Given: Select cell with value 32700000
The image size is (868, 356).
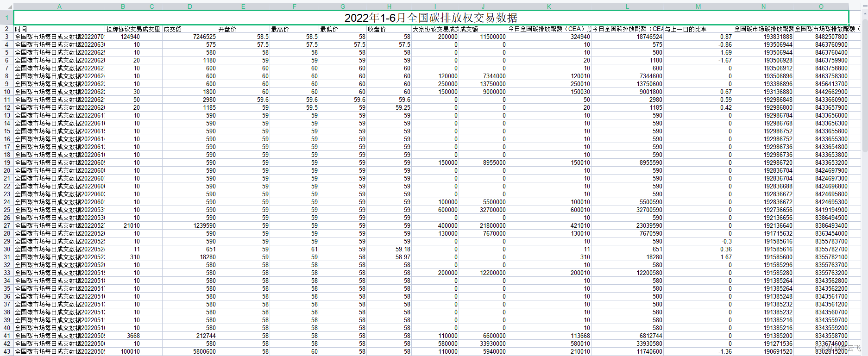Looking at the screenshot, I should tap(483, 210).
